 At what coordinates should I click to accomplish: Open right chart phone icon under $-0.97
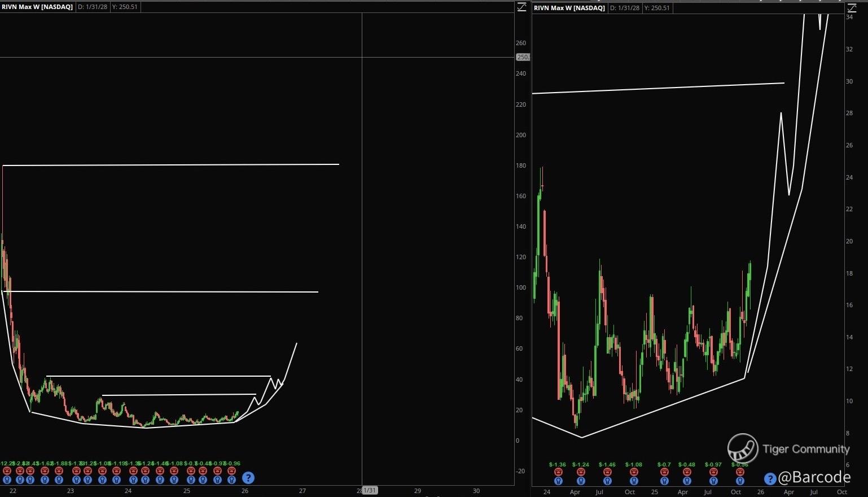(x=713, y=472)
